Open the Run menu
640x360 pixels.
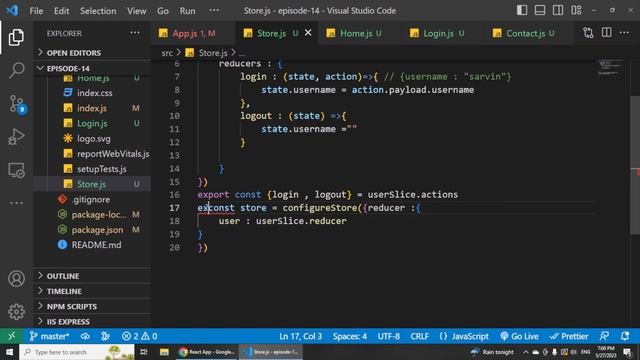187,11
